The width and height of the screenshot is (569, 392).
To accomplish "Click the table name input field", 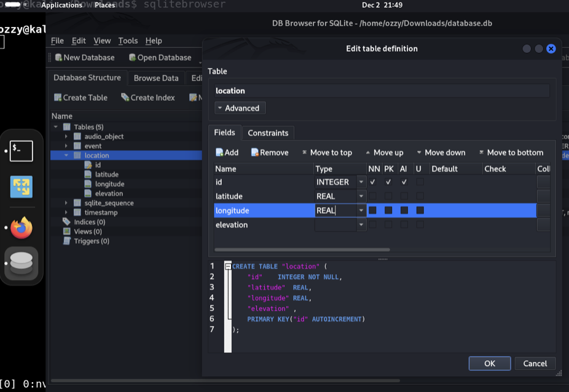I will [x=382, y=91].
